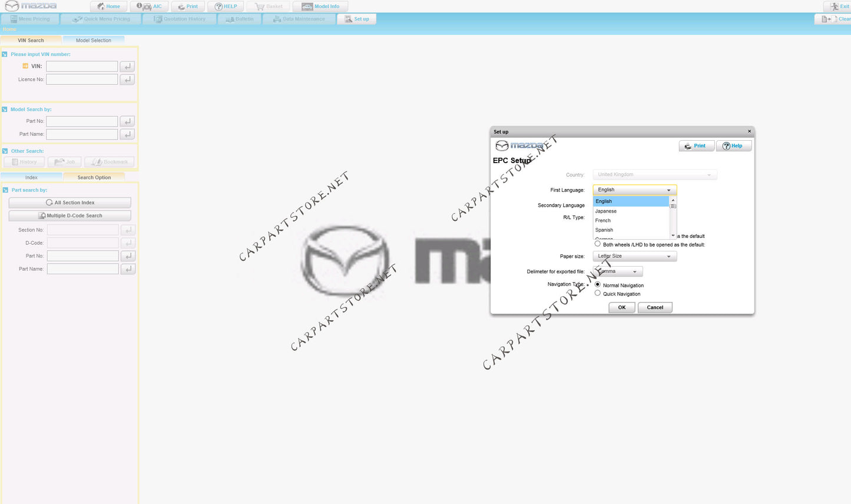Click OK in the EPC Setup dialog

coord(621,307)
